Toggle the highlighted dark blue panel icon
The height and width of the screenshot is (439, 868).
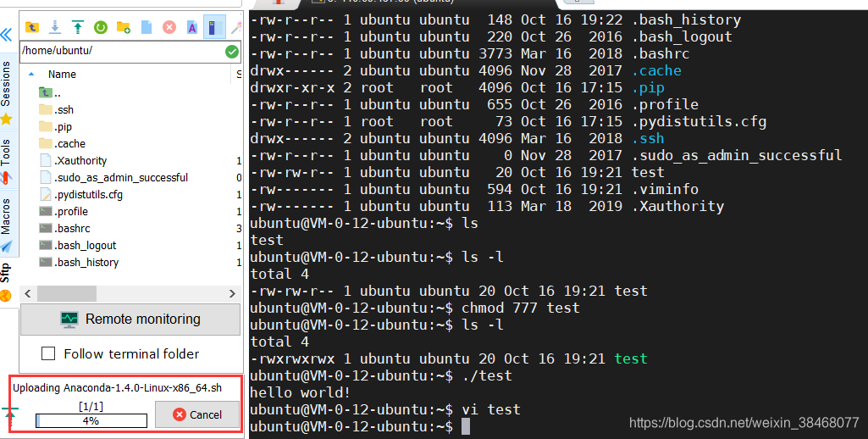pos(214,26)
